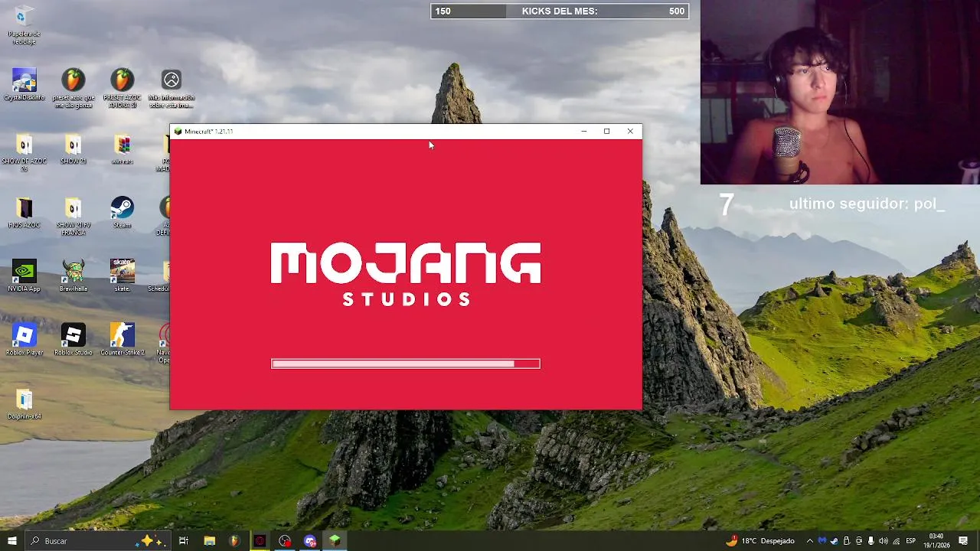
Task: Click the safely remove USB tray icon
Action: tap(846, 541)
